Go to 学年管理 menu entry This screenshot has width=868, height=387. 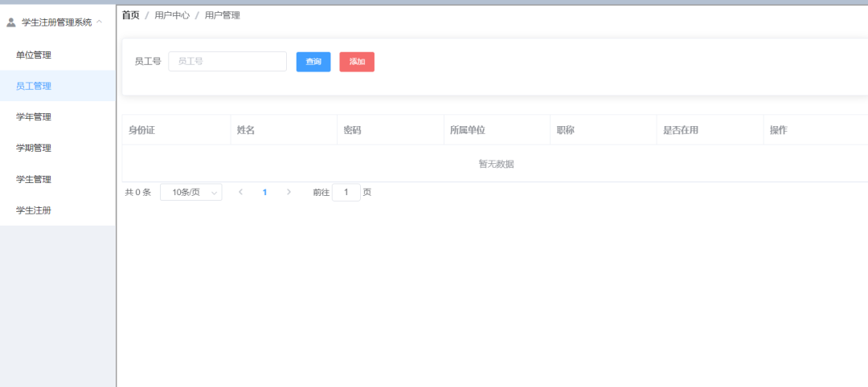point(58,116)
